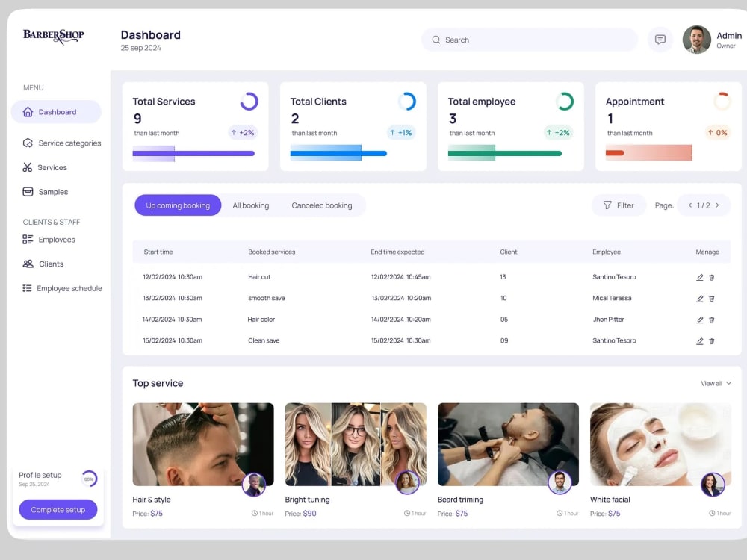Open Samples menu item
This screenshot has height=560, width=747.
click(46, 191)
